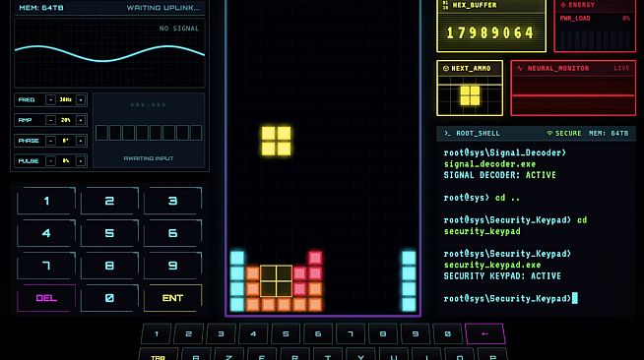Tap keypad button 7
The height and width of the screenshot is (360, 644).
(x=46, y=266)
